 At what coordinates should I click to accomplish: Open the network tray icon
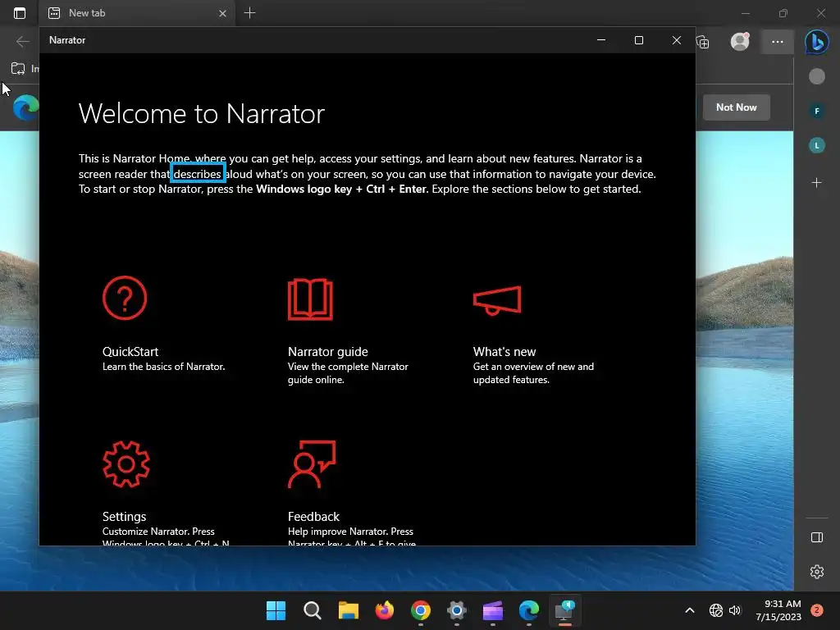pos(715,610)
